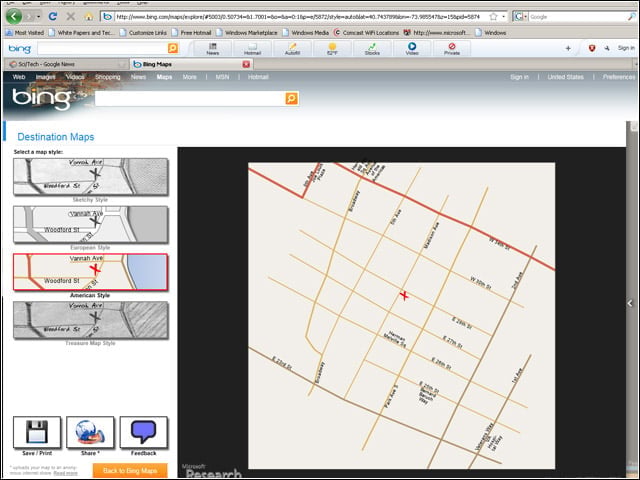This screenshot has width=640, height=480.
Task: Open the News link in Bing navigation
Action: [138, 77]
